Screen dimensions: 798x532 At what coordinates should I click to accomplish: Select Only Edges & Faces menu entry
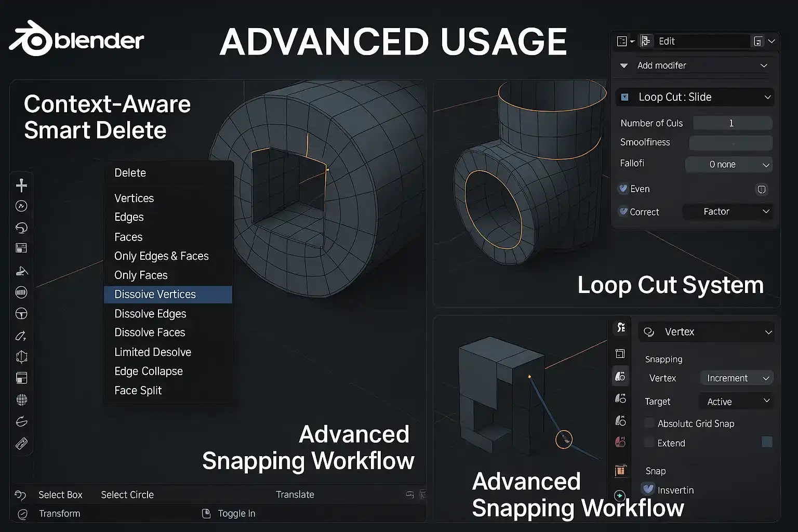click(168, 256)
